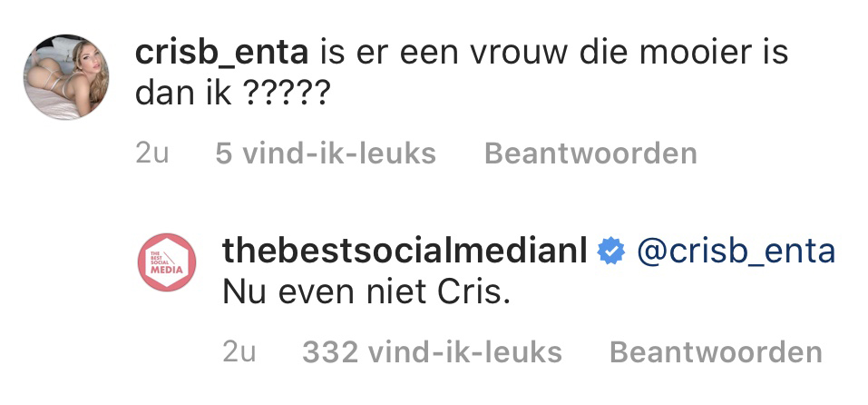Open crisb_enta username above first comment
Image resolution: width=868 pixels, height=405 pixels.
click(x=219, y=53)
